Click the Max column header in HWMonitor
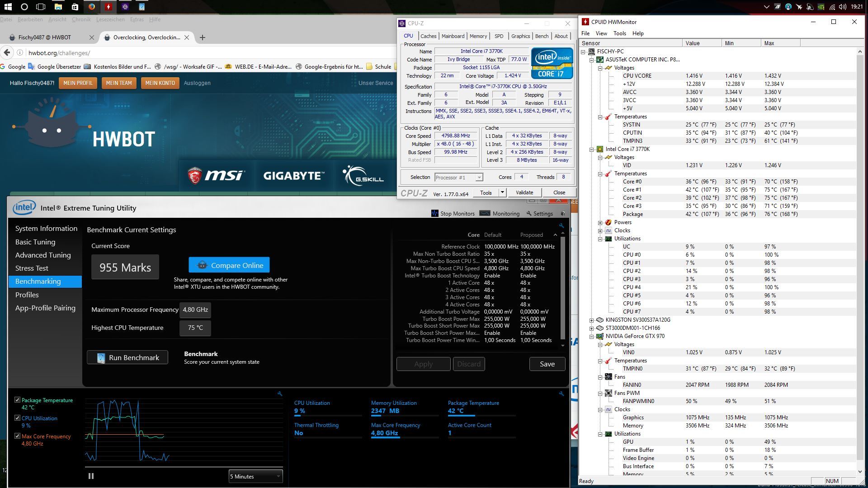 (x=780, y=43)
